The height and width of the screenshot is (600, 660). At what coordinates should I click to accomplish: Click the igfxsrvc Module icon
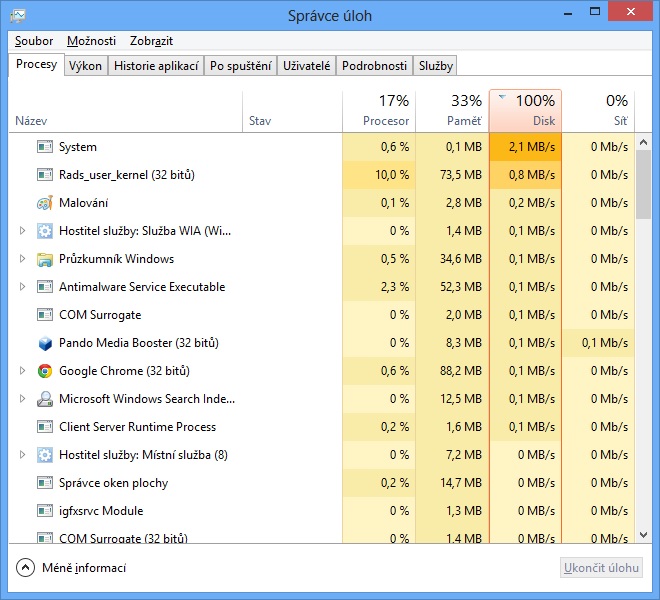[45, 511]
